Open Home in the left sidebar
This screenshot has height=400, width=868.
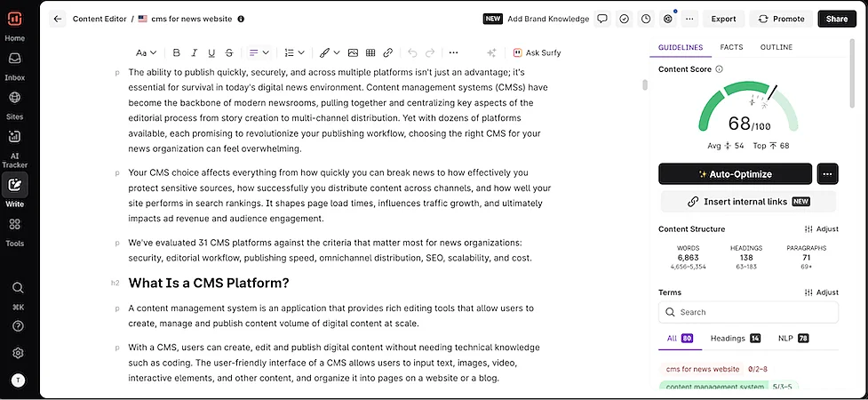pos(15,38)
